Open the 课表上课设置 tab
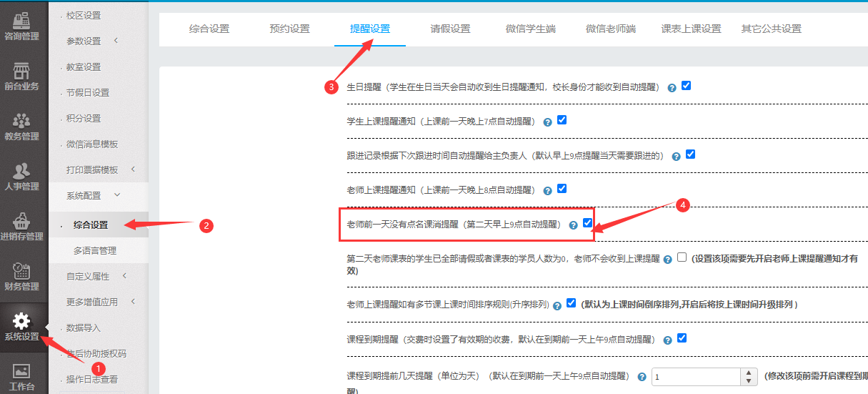868x394 pixels. 691,29
